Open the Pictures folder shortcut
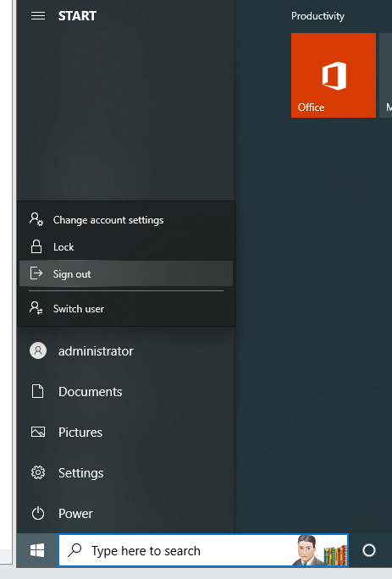Viewport: 392px width, 579px height. [x=125, y=432]
